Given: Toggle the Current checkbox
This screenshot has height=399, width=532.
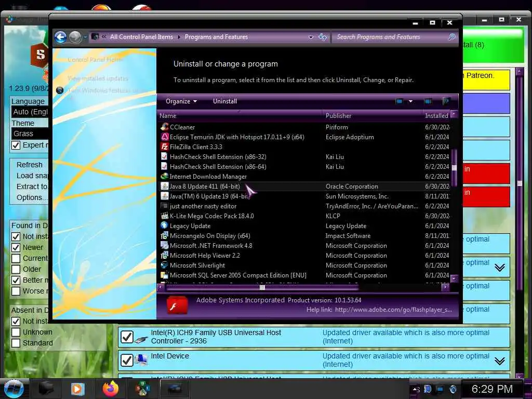Looking at the screenshot, I should 16,258.
